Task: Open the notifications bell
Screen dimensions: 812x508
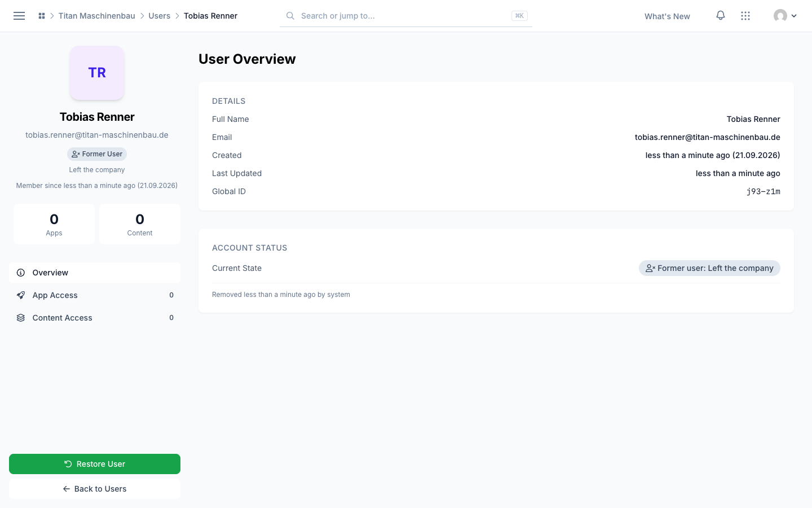Action: (x=721, y=15)
